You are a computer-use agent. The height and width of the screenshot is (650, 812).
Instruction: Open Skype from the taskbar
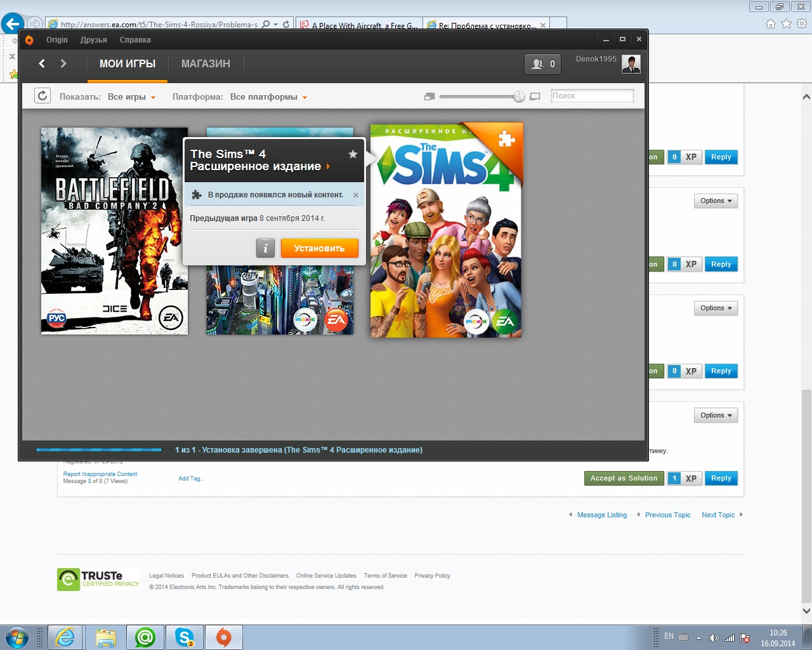pyautogui.click(x=185, y=637)
